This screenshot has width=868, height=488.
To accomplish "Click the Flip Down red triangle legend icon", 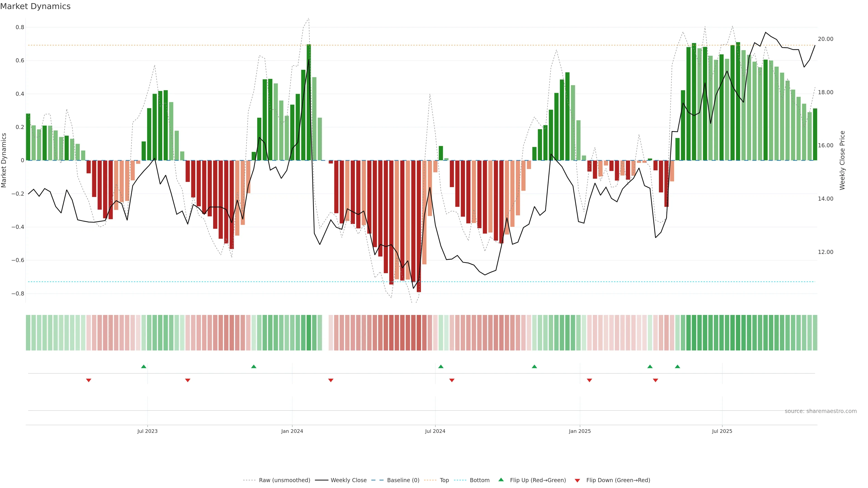I will [x=577, y=480].
